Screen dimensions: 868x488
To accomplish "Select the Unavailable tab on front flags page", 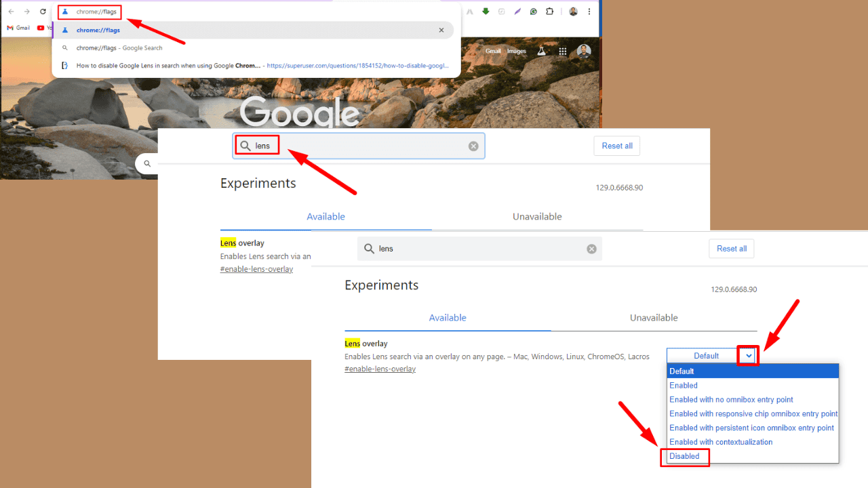I will (654, 318).
